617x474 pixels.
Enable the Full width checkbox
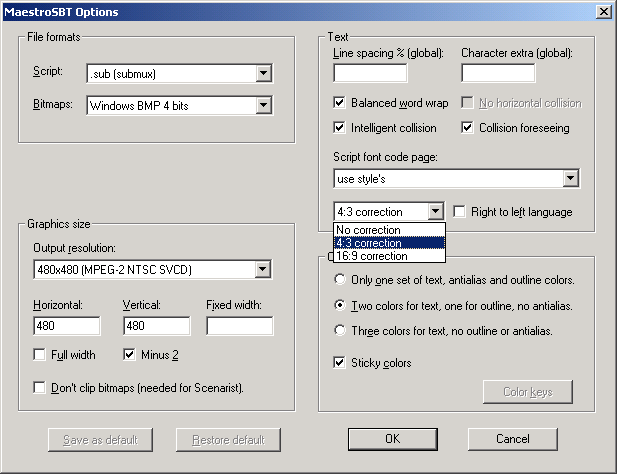(x=40, y=354)
